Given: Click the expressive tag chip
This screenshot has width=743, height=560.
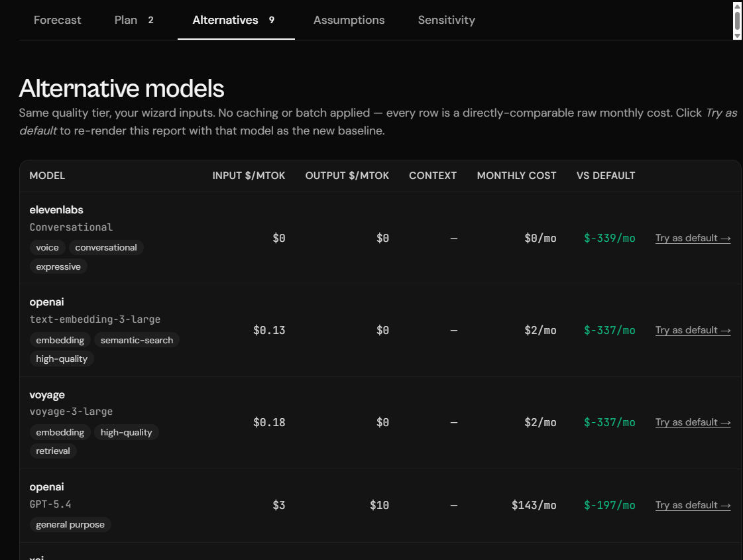Looking at the screenshot, I should [58, 266].
